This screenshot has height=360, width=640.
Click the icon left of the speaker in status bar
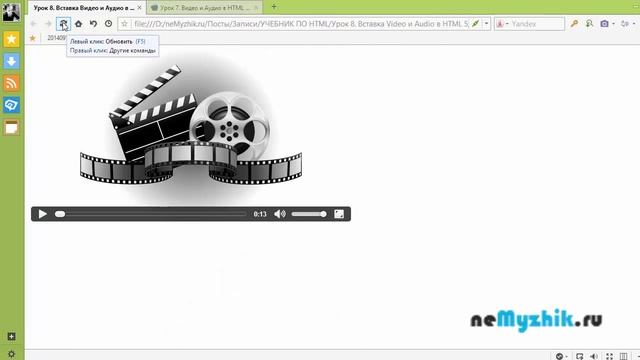click(579, 356)
